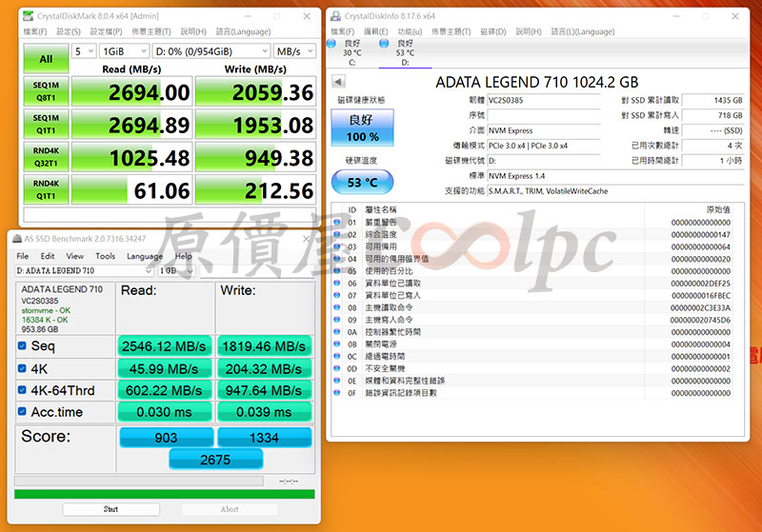Image resolution: width=762 pixels, height=532 pixels.
Task: Click the 53 °C temperature indicator
Action: (x=362, y=182)
